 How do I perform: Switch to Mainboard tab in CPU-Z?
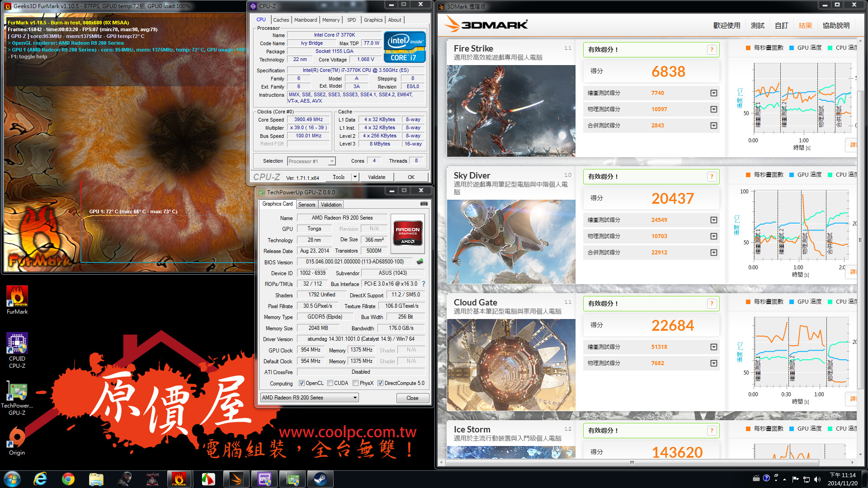coord(306,20)
